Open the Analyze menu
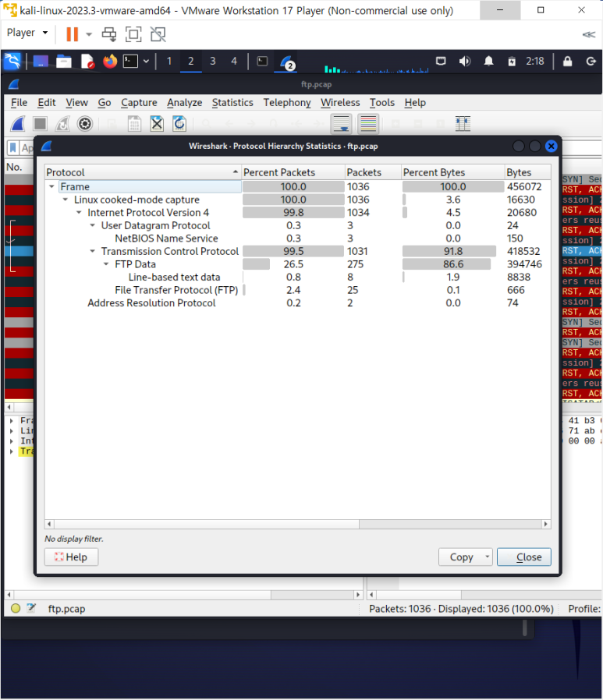 click(184, 102)
